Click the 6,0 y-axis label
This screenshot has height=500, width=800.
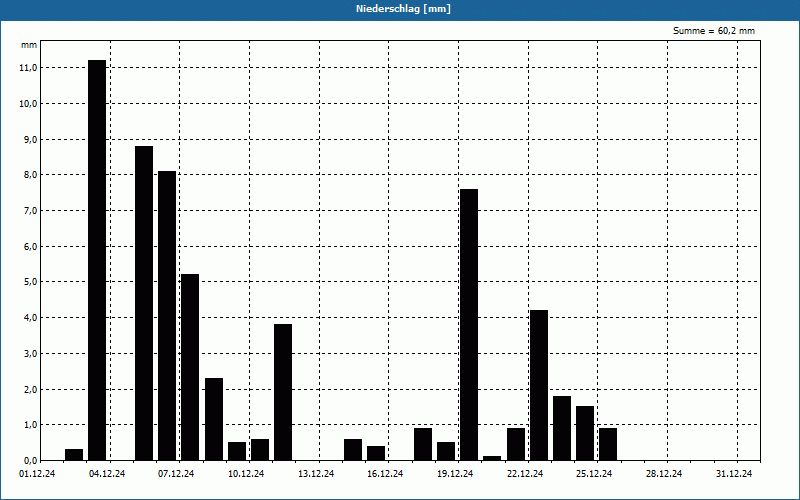[30, 246]
